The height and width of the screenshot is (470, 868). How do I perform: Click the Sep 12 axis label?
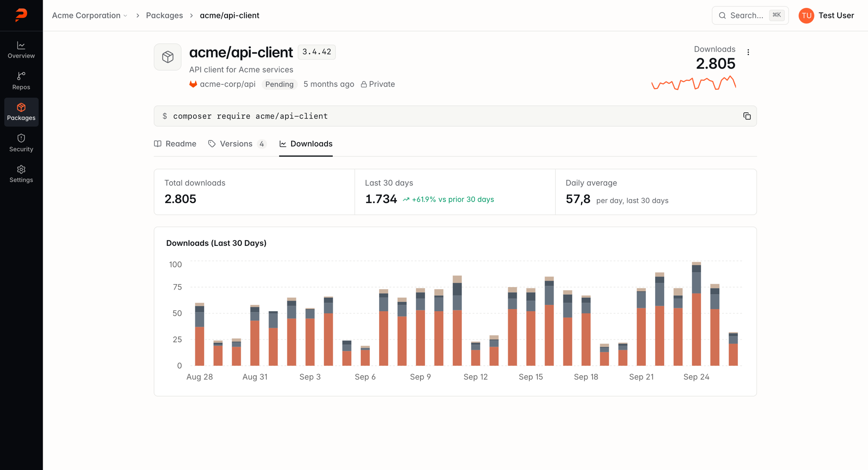coord(475,377)
